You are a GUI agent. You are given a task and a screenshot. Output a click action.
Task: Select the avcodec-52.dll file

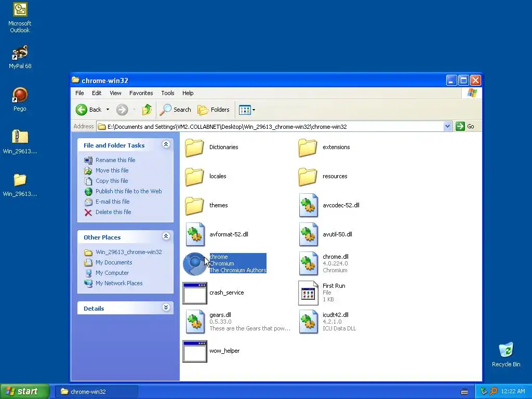click(x=329, y=205)
